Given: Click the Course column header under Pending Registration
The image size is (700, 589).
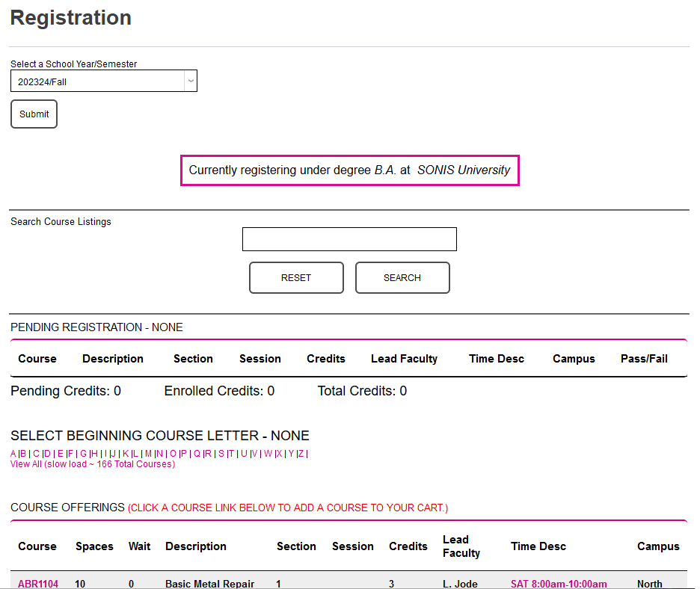Looking at the screenshot, I should point(37,358).
